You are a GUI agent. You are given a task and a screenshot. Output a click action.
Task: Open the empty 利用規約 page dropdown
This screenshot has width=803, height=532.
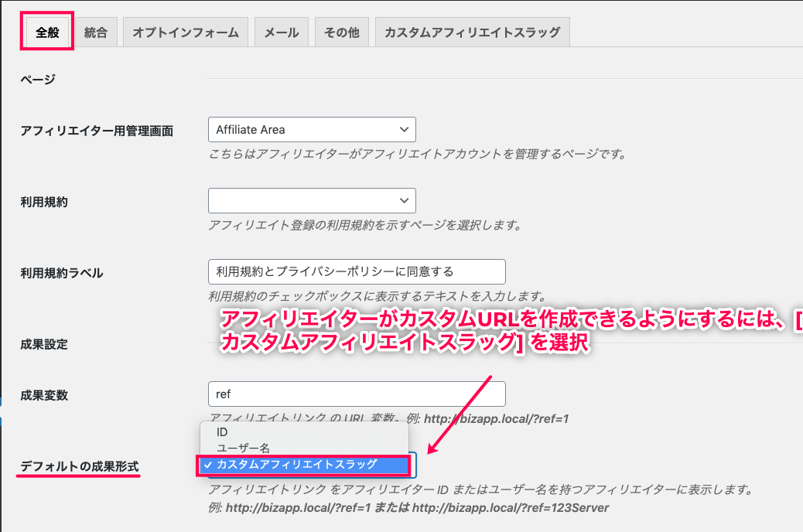coord(312,201)
